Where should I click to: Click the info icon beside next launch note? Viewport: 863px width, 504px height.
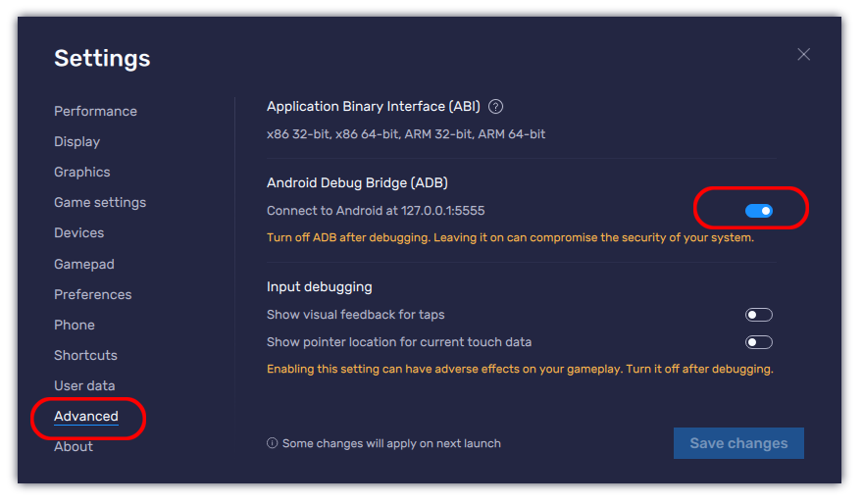point(272,443)
